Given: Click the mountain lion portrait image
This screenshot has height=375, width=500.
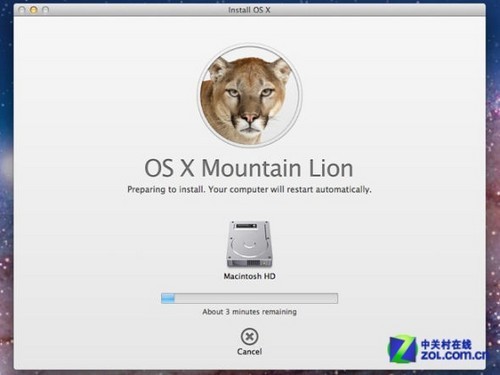Looking at the screenshot, I should (250, 96).
